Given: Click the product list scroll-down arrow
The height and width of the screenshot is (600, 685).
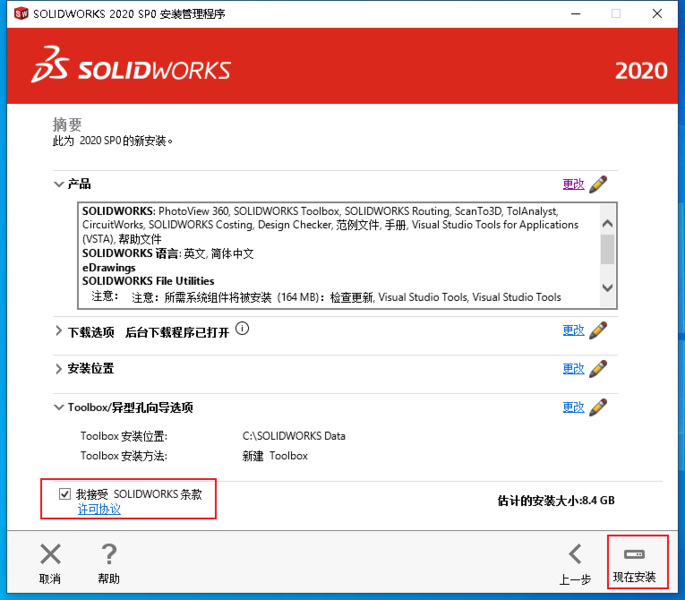Looking at the screenshot, I should [607, 288].
